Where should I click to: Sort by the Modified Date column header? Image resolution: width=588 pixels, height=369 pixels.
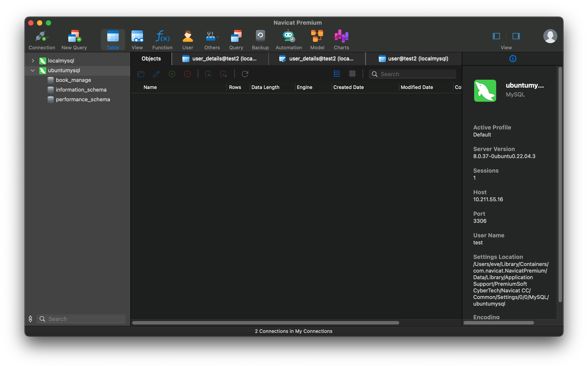pyautogui.click(x=417, y=87)
